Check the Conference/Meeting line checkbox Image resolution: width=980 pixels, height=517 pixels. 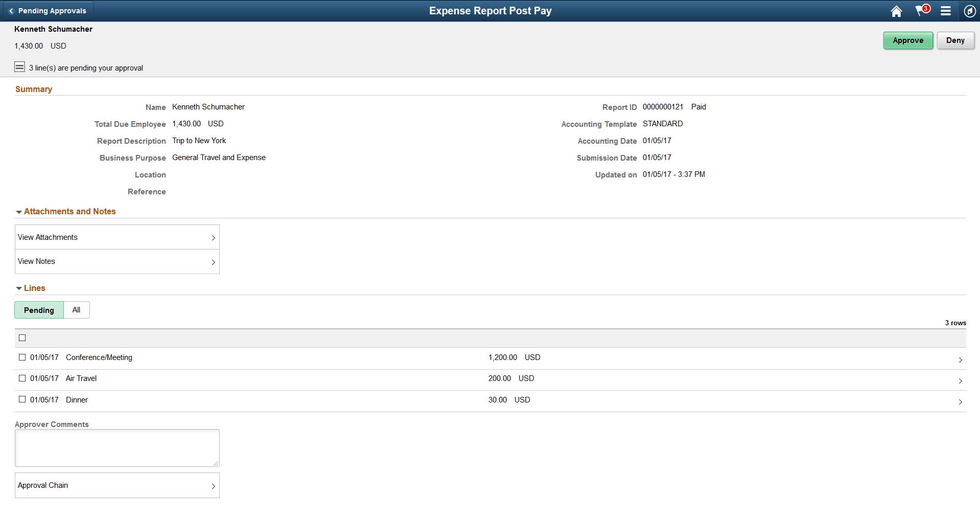[22, 357]
